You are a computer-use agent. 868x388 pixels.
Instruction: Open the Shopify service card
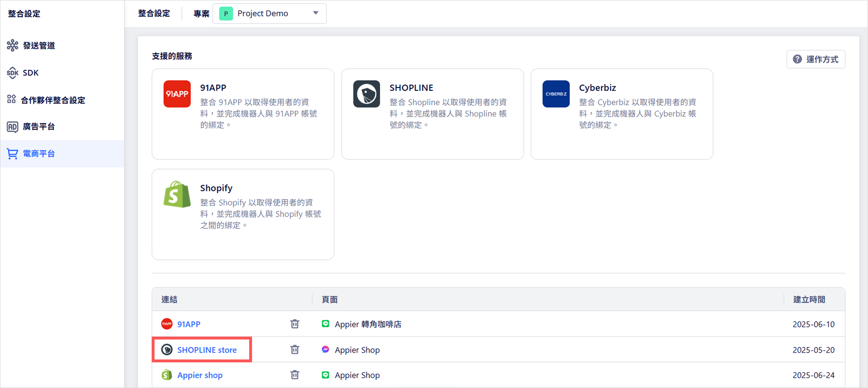point(243,215)
